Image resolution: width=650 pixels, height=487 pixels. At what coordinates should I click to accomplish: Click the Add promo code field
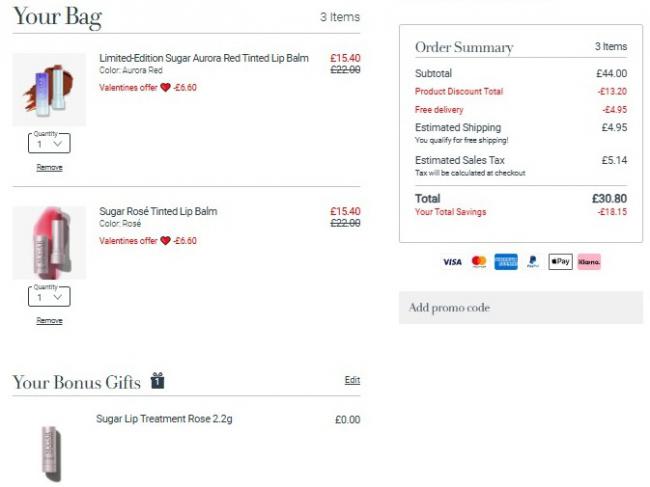(521, 308)
